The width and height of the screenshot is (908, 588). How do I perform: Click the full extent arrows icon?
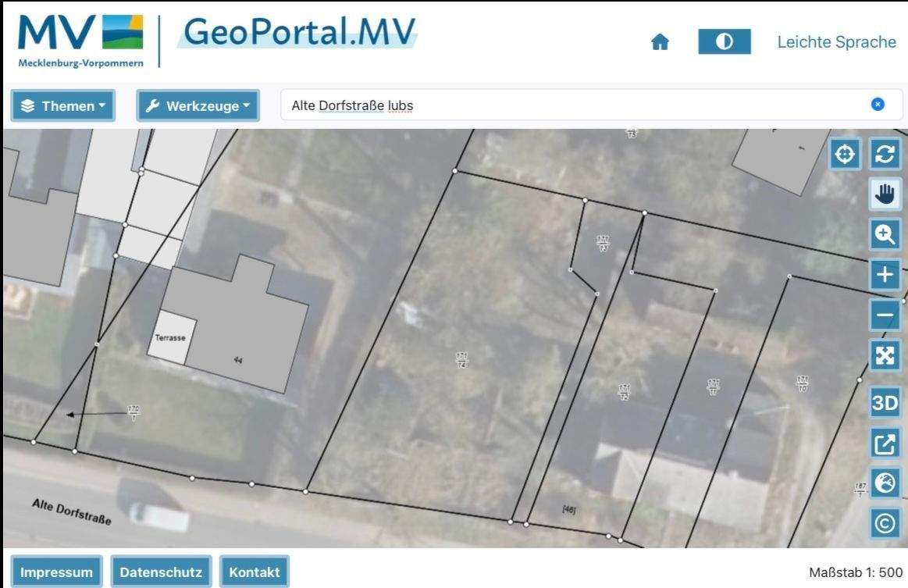(885, 355)
